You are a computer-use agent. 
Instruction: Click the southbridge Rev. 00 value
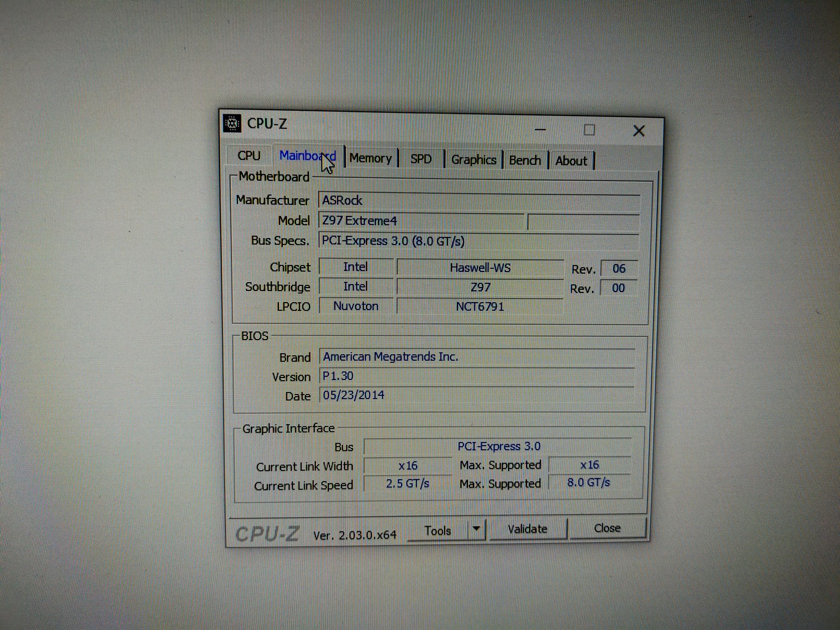(x=618, y=288)
